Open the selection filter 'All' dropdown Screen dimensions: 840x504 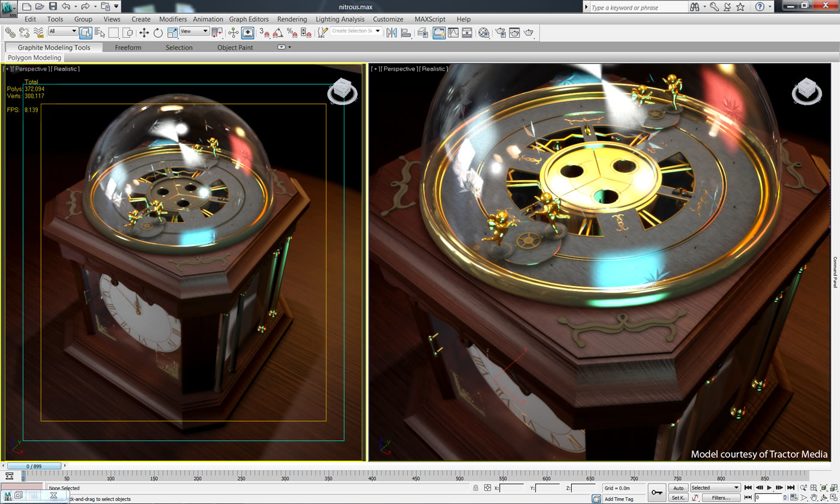pos(63,31)
